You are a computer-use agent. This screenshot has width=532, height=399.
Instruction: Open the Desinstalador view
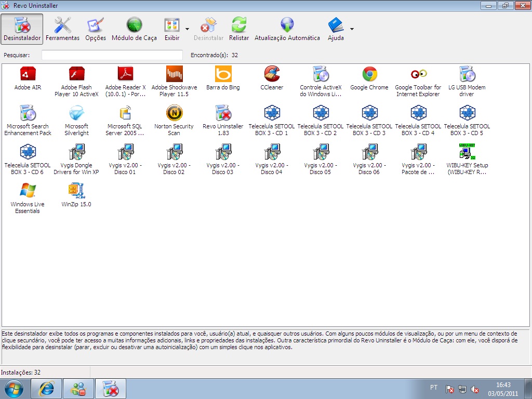coord(22,29)
